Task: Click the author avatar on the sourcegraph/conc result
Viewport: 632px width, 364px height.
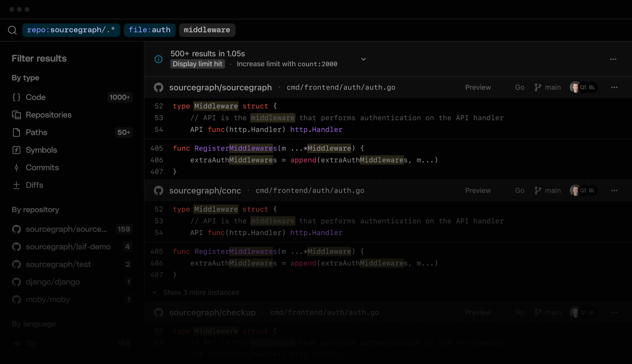Action: click(x=575, y=190)
